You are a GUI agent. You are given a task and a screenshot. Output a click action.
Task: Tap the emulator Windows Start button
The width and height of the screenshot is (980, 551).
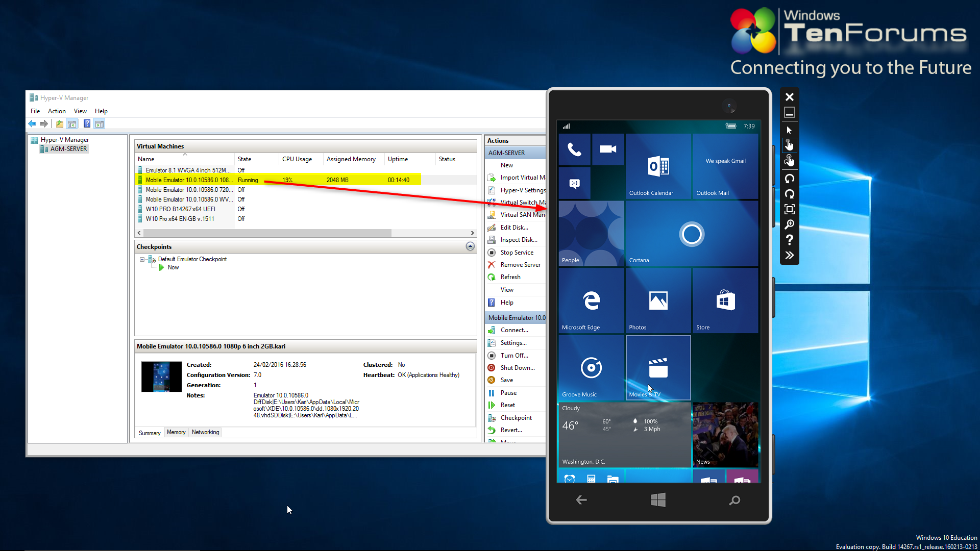tap(658, 500)
